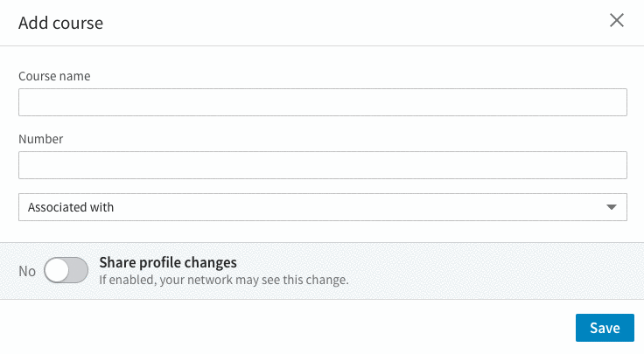Expand the course association combo box

click(x=322, y=207)
